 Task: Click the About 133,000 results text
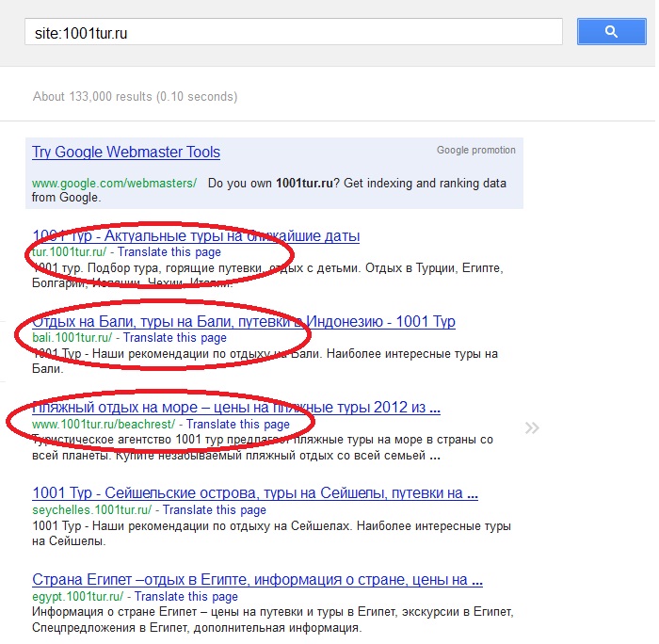tap(135, 97)
